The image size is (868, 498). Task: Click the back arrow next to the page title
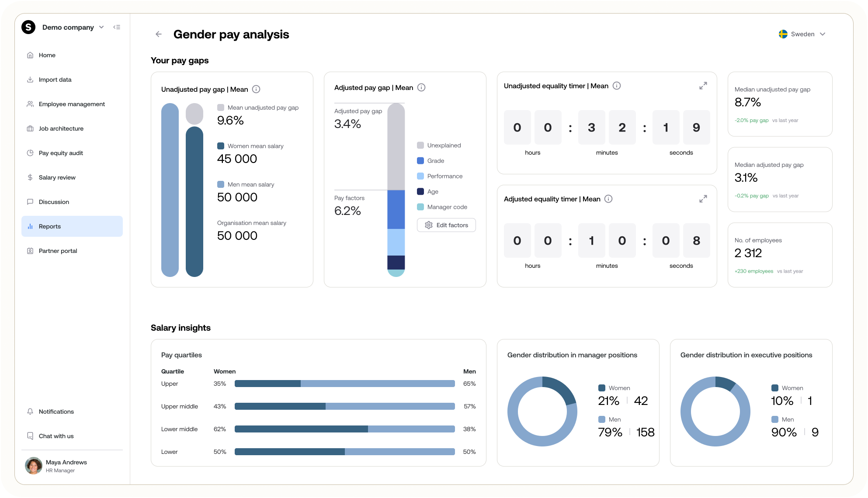pos(159,34)
